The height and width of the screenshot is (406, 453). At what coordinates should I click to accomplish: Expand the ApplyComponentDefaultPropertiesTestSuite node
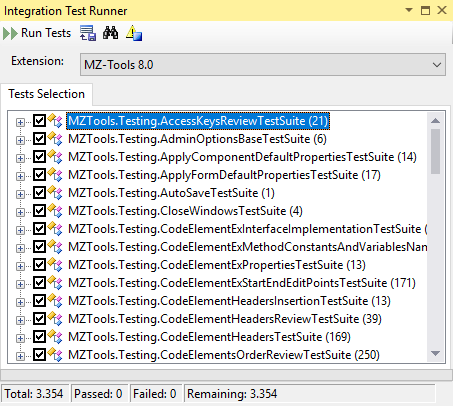(x=20, y=158)
